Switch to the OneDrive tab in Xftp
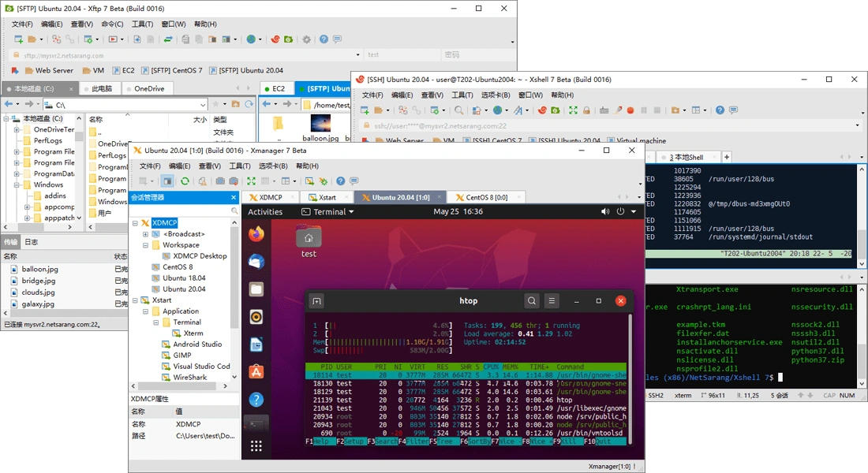Image resolution: width=868 pixels, height=473 pixels. 146,88
